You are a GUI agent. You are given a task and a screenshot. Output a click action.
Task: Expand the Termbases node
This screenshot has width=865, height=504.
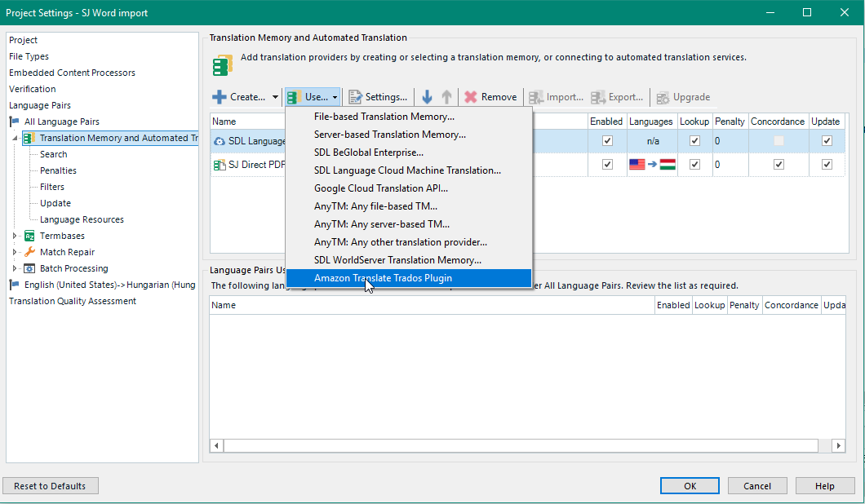pyautogui.click(x=15, y=236)
